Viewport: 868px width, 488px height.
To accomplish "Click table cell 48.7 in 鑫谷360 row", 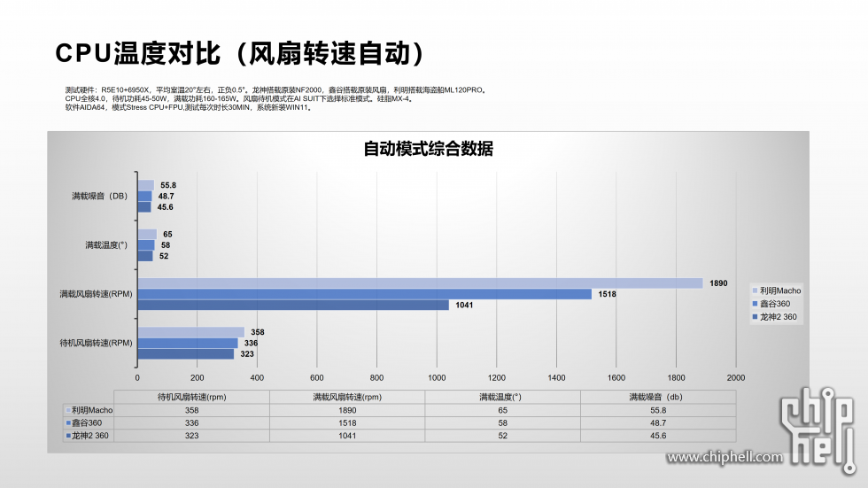I will click(x=658, y=422).
